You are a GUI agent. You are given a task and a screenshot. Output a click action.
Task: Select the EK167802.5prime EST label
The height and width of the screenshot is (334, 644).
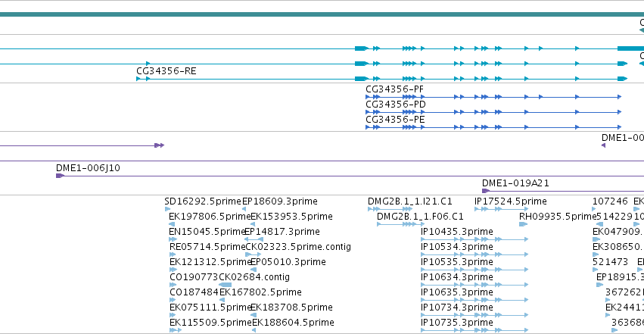pos(261,292)
